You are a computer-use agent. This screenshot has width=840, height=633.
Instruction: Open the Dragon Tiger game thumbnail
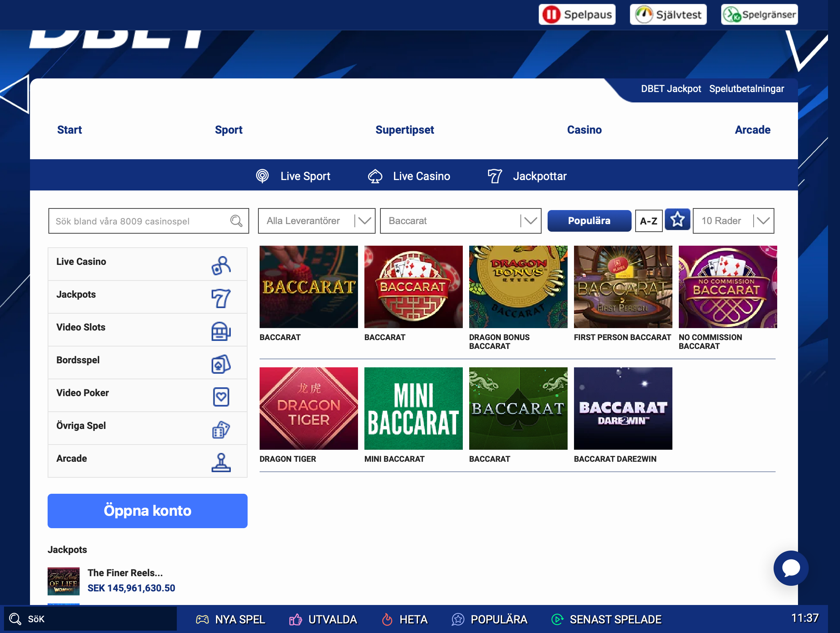[309, 409]
